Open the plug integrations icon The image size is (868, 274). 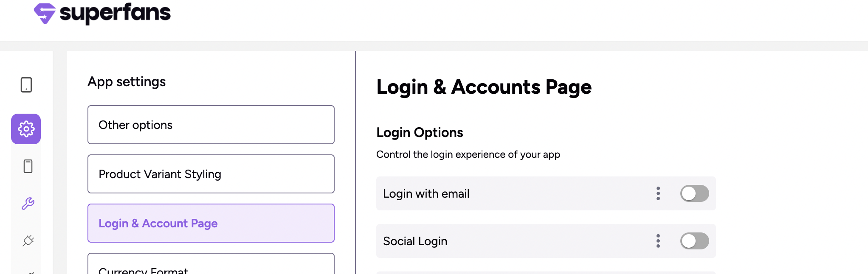pyautogui.click(x=28, y=240)
